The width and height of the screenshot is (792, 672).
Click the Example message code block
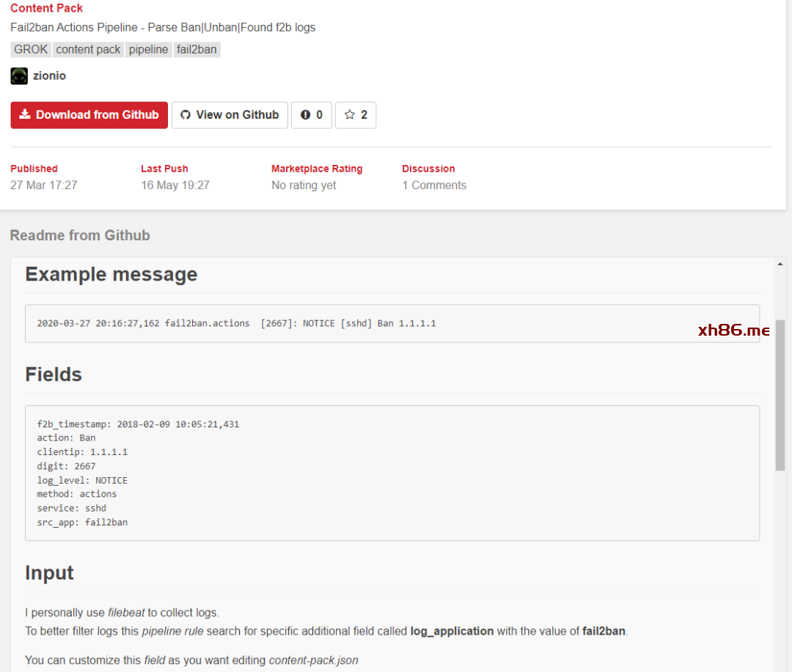click(392, 323)
